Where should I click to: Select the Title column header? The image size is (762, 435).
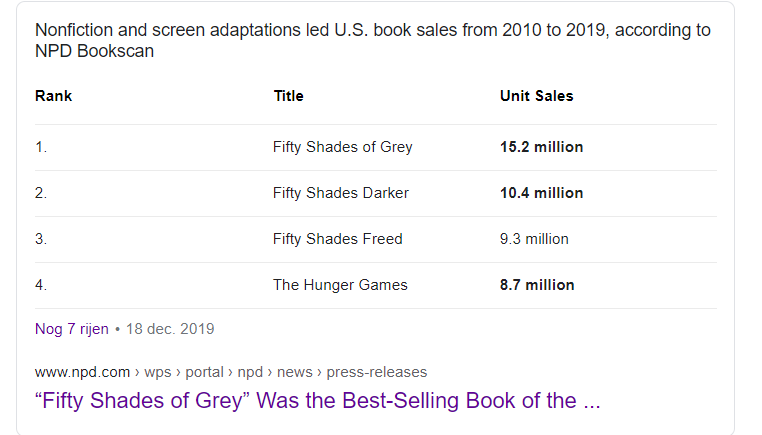click(288, 96)
